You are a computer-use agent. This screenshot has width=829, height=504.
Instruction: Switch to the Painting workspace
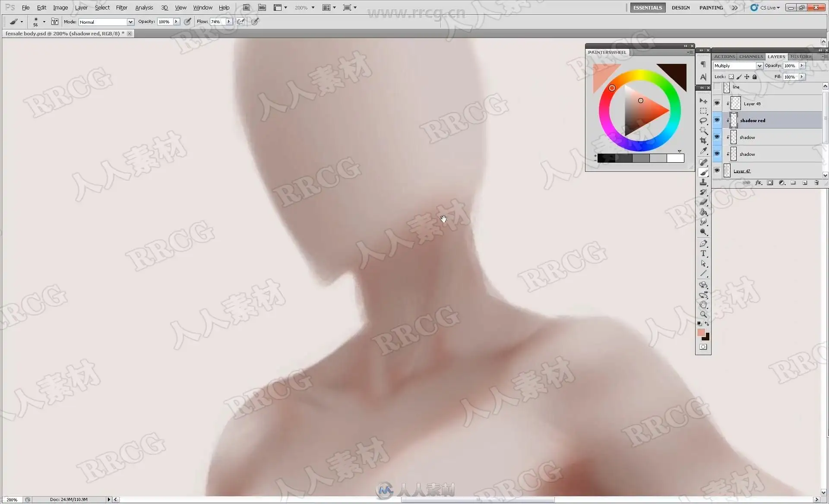click(711, 8)
